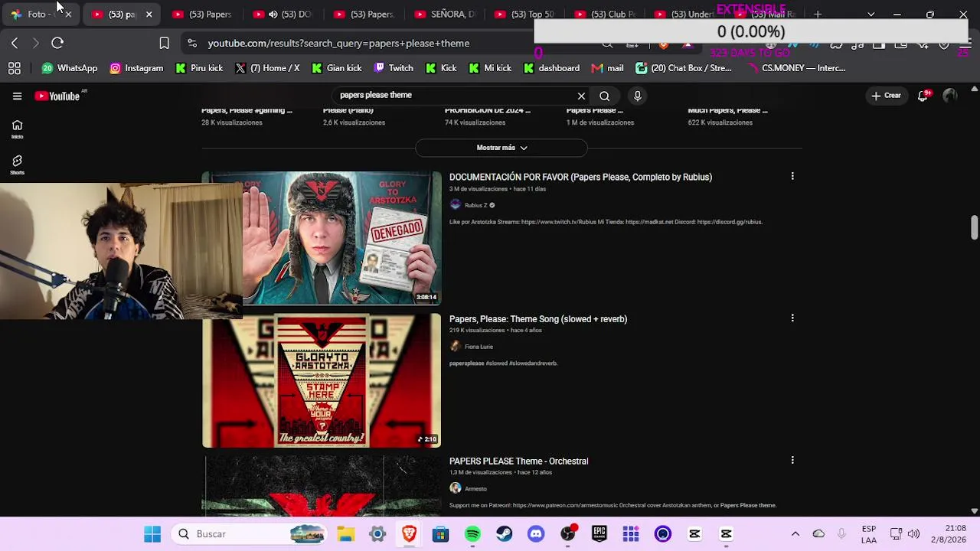Open the Glory to Arstotzka slowed video thumbnail
This screenshot has width=980, height=551.
(322, 380)
